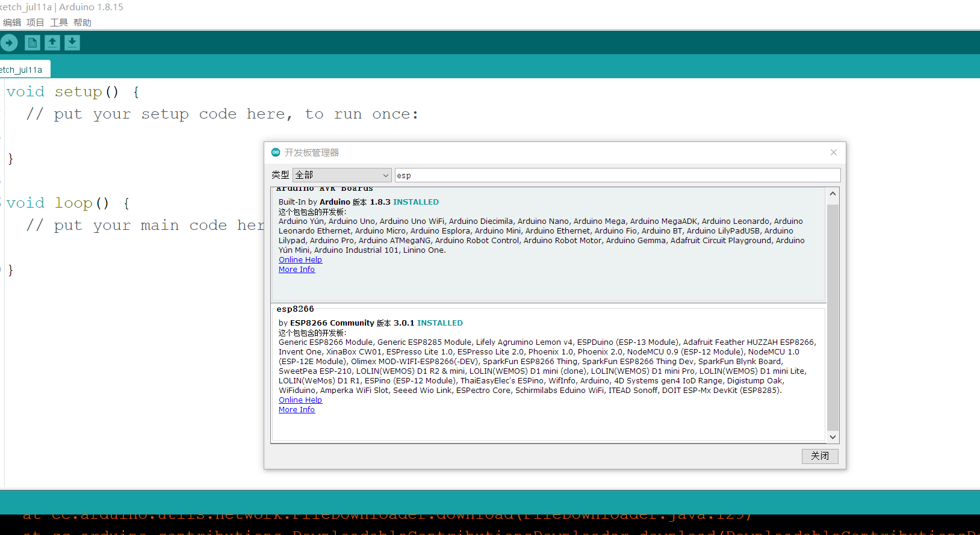This screenshot has height=535, width=980.
Task: Click the 关闭 button
Action: (x=820, y=456)
